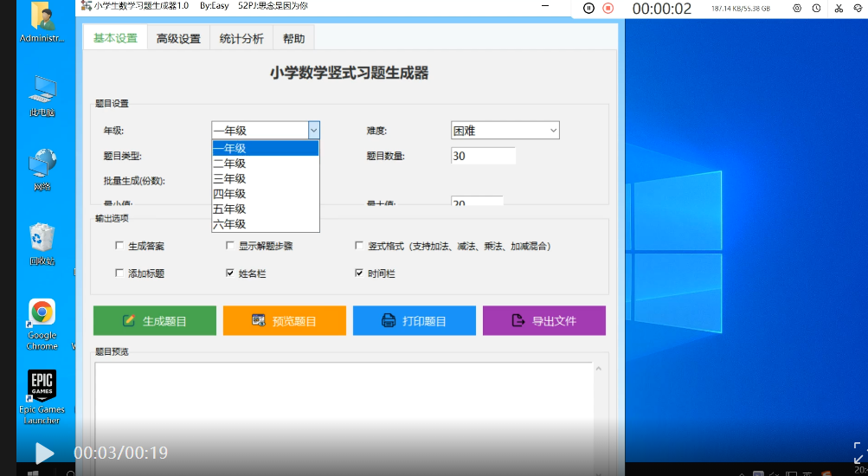Screen dimensions: 868x476
Task: Switch to the 帮助 tab
Action: point(294,38)
